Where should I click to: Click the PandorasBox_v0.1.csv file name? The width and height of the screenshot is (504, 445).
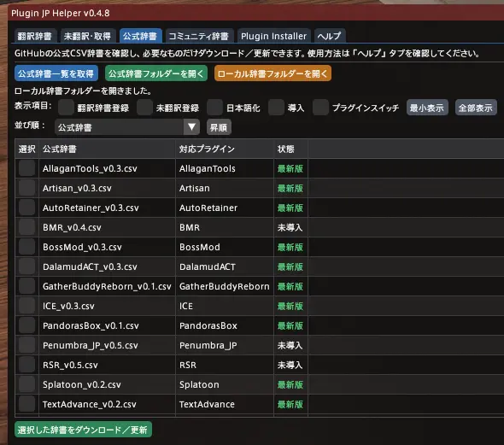(x=91, y=325)
